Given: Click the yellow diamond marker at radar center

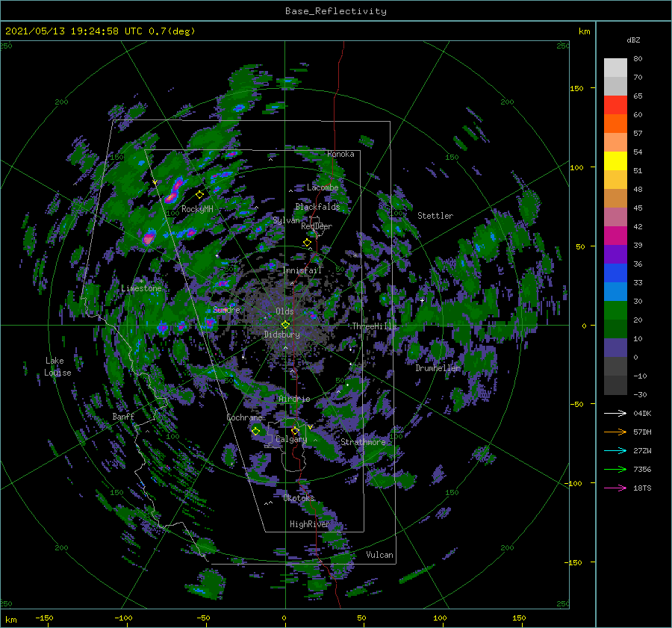Looking at the screenshot, I should click(285, 325).
